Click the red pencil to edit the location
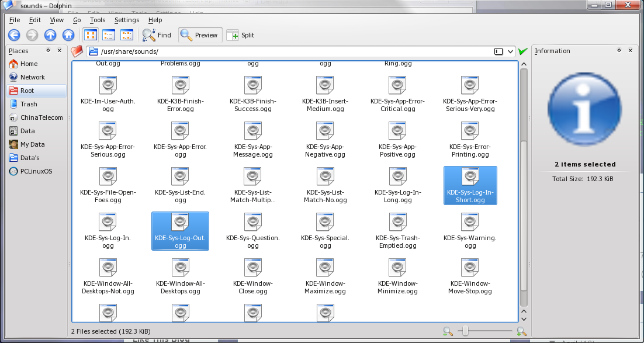Image resolution: width=644 pixels, height=343 pixels. pyautogui.click(x=77, y=51)
